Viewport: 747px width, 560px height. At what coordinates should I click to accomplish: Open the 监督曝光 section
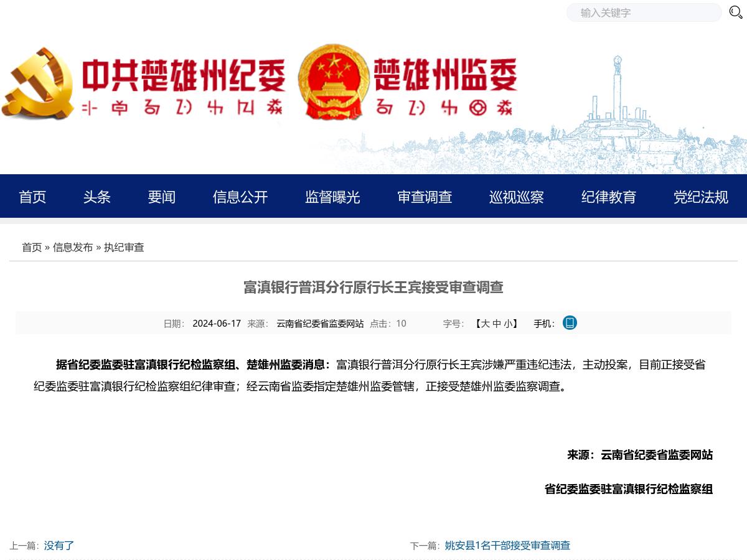[x=332, y=197]
